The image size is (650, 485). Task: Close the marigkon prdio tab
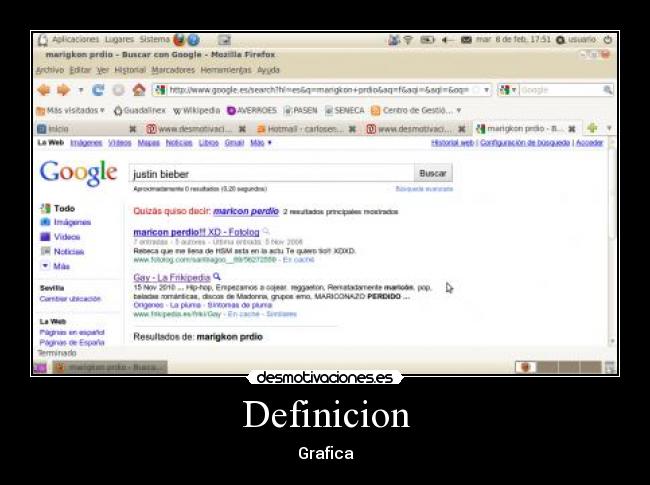tap(572, 129)
